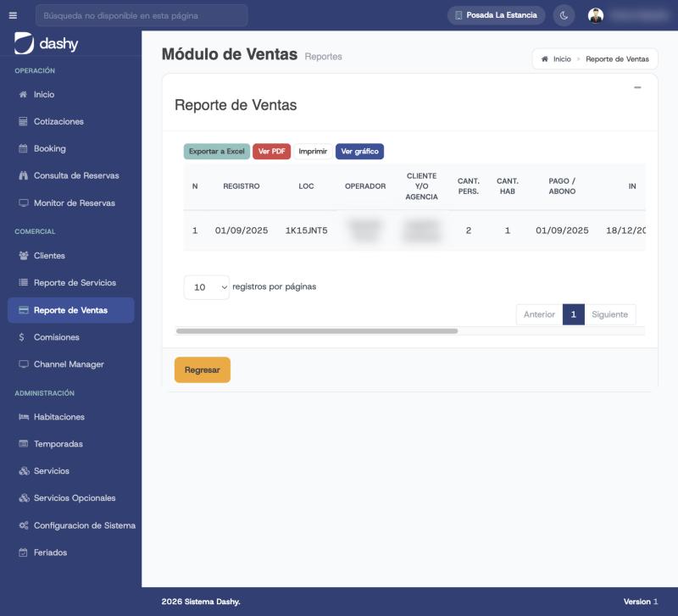Click the Reporte de Ventas card icon
Image resolution: width=678 pixels, height=616 pixels.
[24, 310]
